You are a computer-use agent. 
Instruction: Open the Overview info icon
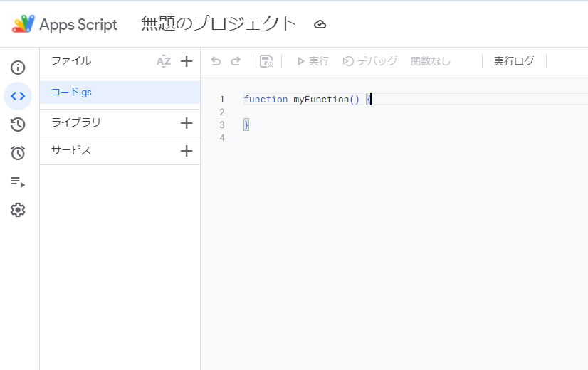click(x=18, y=68)
